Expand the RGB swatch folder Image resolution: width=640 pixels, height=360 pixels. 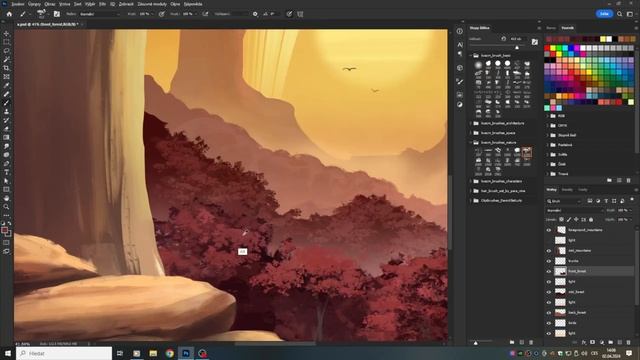(x=548, y=116)
